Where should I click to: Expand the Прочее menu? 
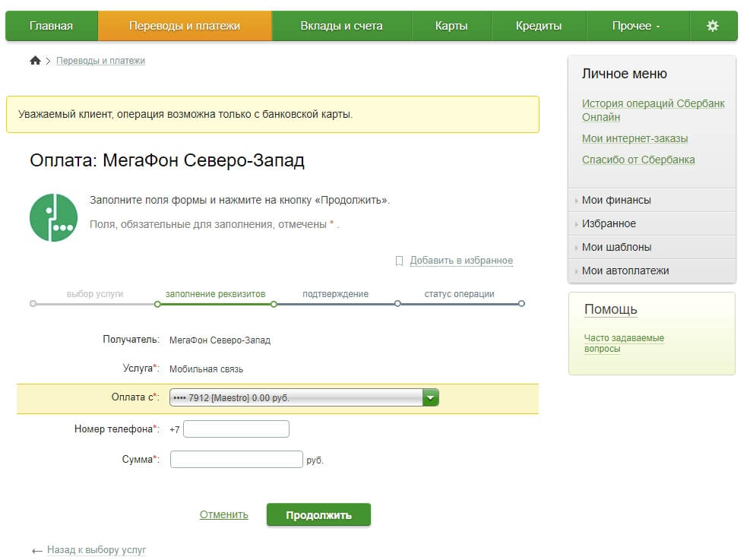(636, 26)
